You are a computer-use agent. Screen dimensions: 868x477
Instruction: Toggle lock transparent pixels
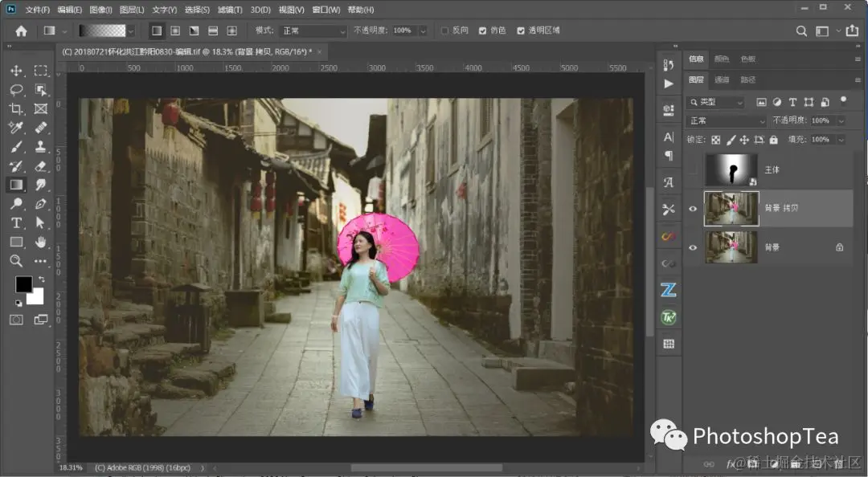pos(716,140)
